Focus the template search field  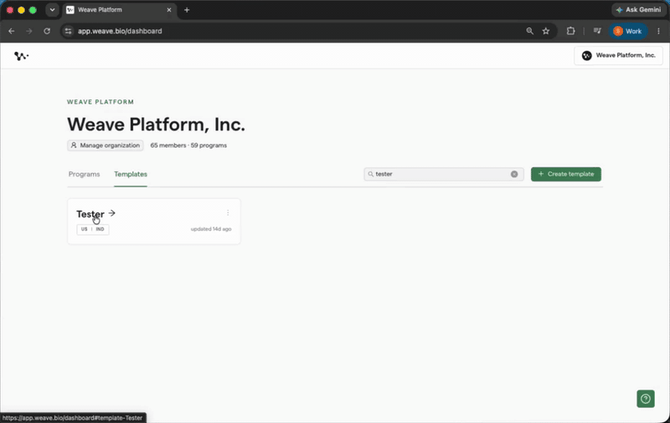[444, 174]
